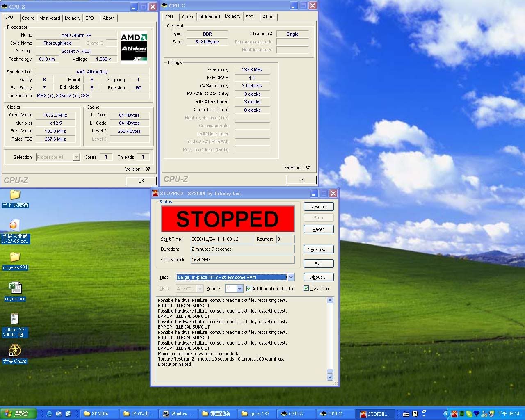Click the '267.6 MHz' Rated FSB value
525x420 pixels.
56,139
